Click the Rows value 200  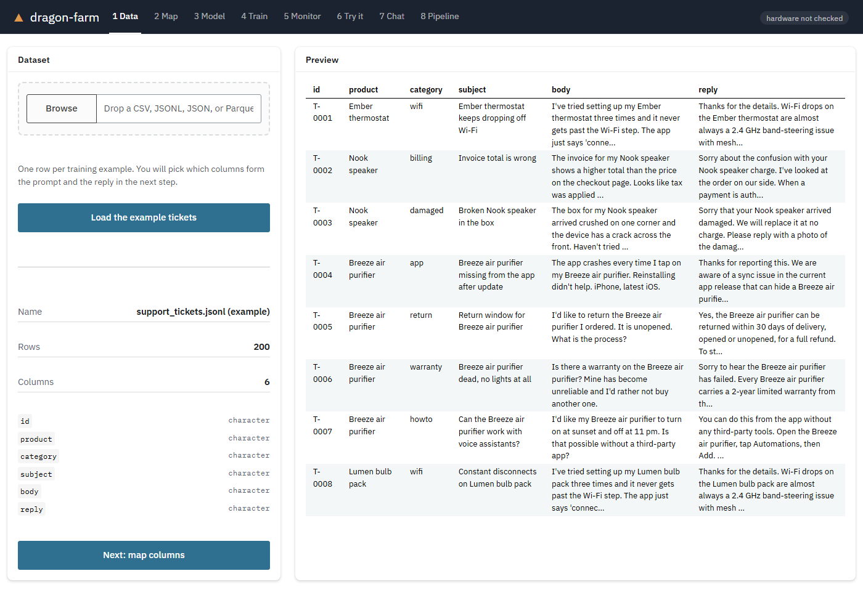pyautogui.click(x=261, y=347)
